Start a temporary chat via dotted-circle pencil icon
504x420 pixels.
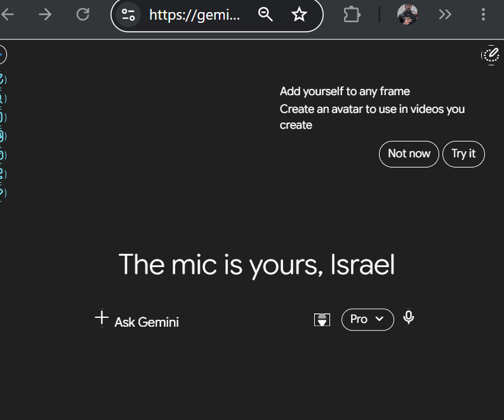(x=491, y=55)
